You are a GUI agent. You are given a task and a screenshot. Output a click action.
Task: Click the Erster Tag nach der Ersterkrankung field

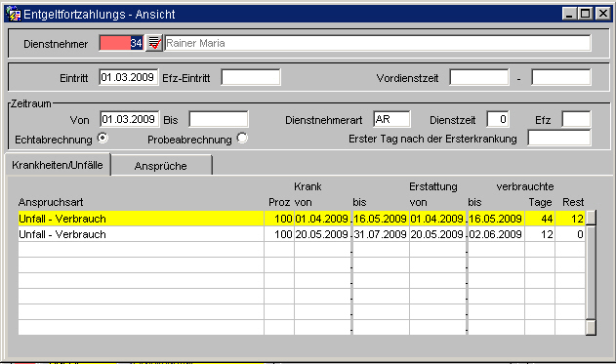click(559, 139)
